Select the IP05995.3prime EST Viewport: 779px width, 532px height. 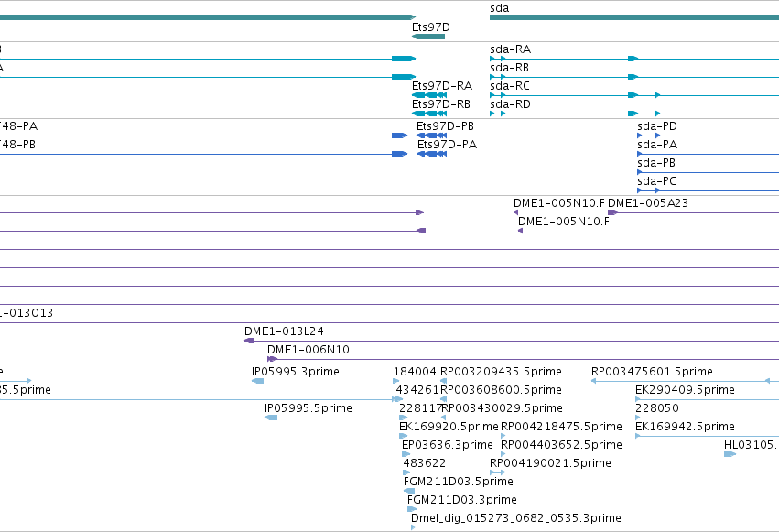point(258,381)
